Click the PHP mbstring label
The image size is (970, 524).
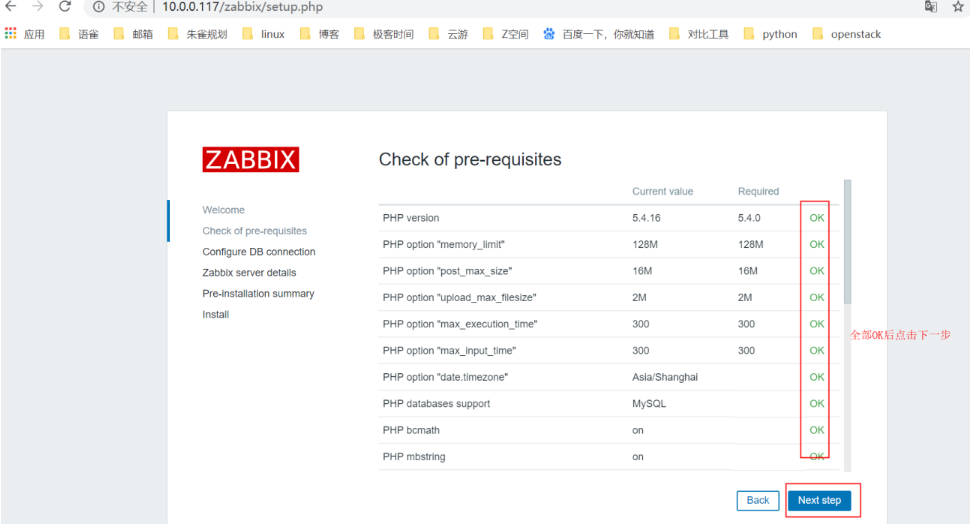pos(414,457)
